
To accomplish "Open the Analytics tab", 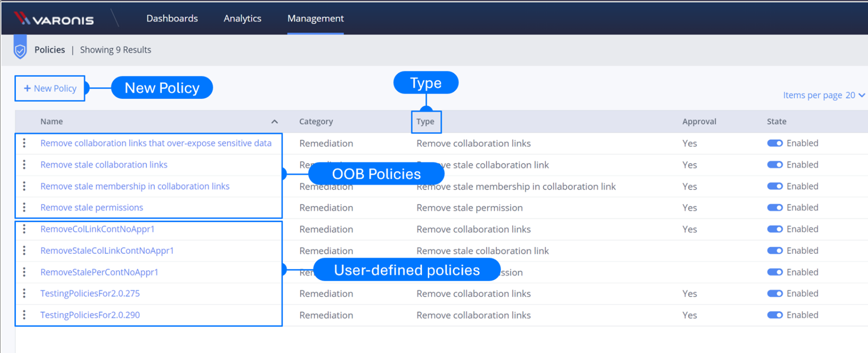I will [242, 19].
